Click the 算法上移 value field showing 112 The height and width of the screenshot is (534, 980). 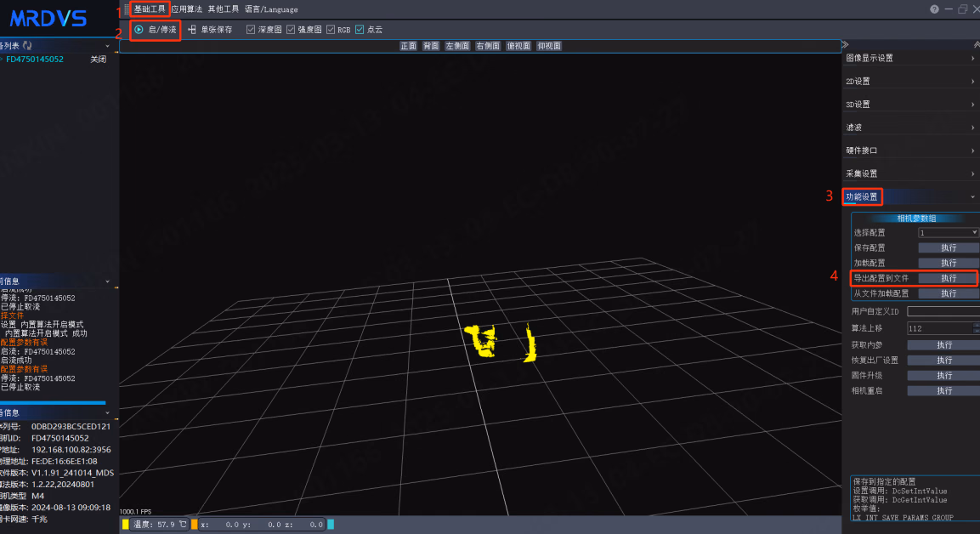click(x=940, y=328)
